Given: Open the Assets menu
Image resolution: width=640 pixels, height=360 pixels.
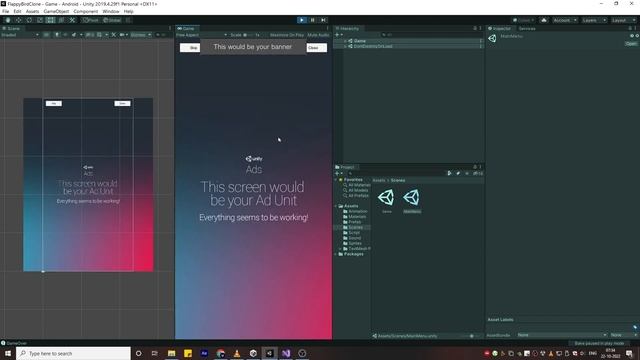Looking at the screenshot, I should pyautogui.click(x=32, y=11).
